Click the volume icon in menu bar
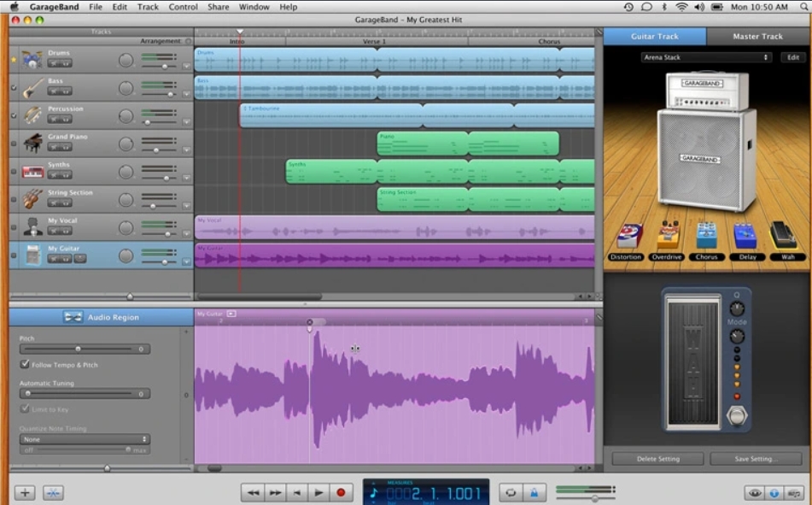This screenshot has height=505, width=812. click(699, 7)
